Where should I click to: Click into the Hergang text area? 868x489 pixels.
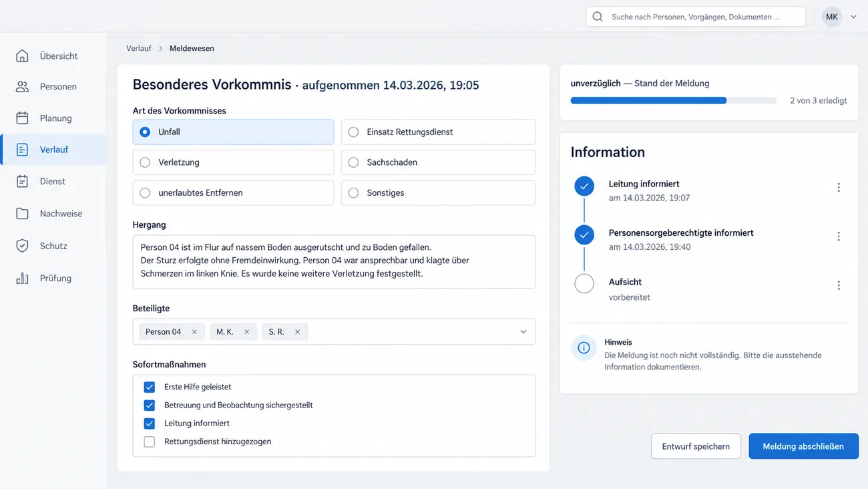(x=334, y=262)
